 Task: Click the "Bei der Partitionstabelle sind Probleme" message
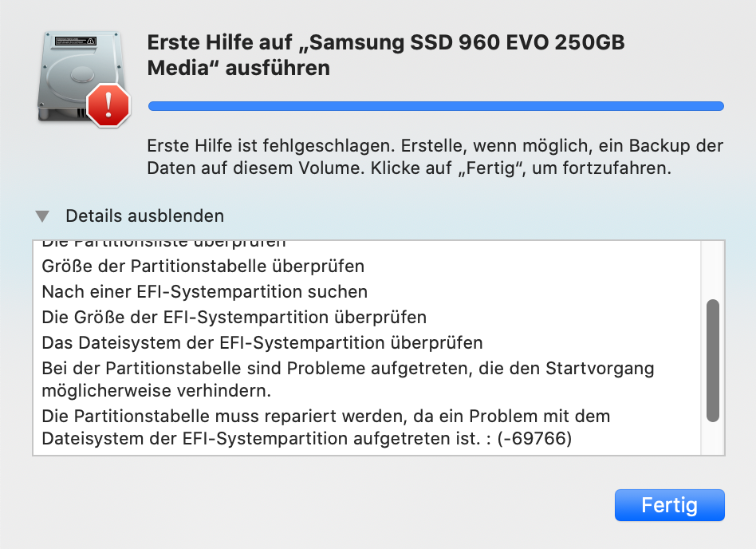[x=348, y=369]
